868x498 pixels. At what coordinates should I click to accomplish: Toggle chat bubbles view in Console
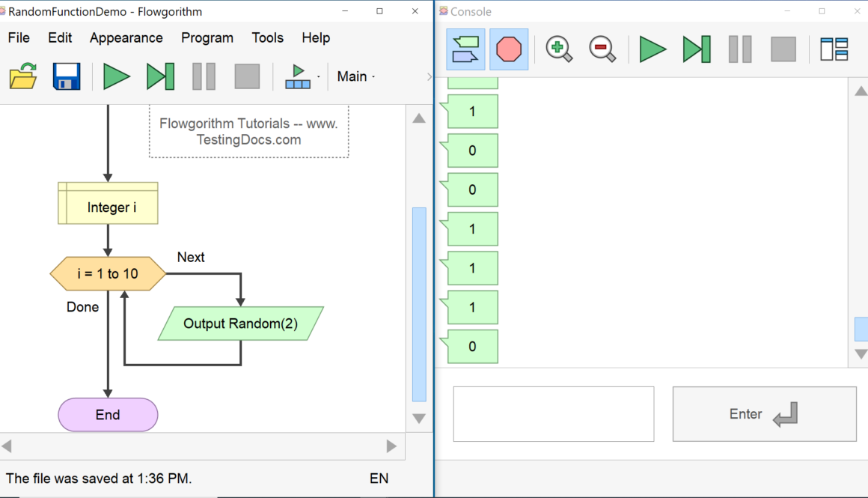point(465,49)
